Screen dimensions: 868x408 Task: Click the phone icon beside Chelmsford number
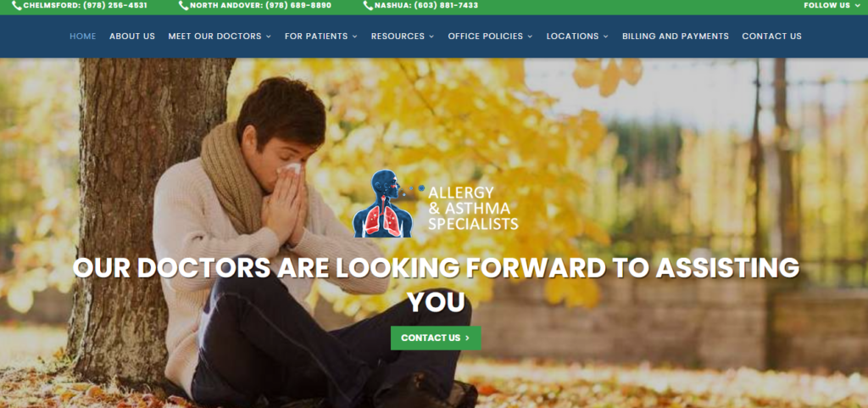coord(17,6)
